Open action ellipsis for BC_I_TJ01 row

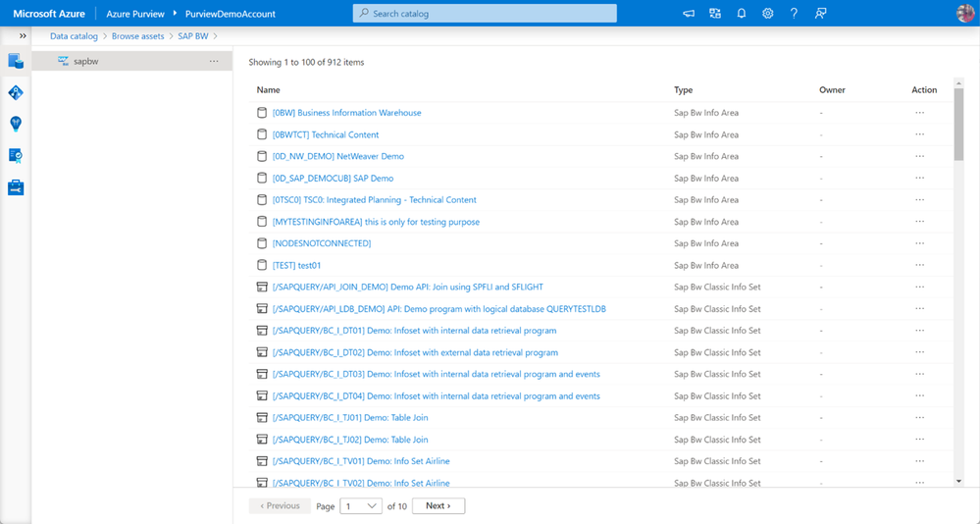click(919, 418)
